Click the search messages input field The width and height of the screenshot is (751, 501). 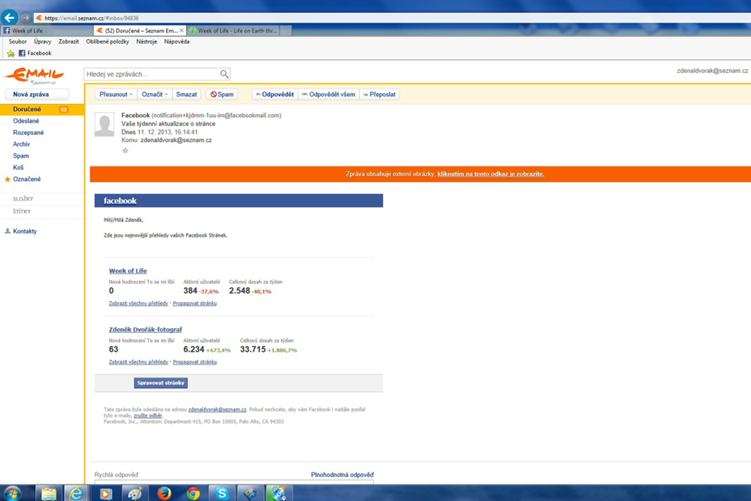[151, 74]
